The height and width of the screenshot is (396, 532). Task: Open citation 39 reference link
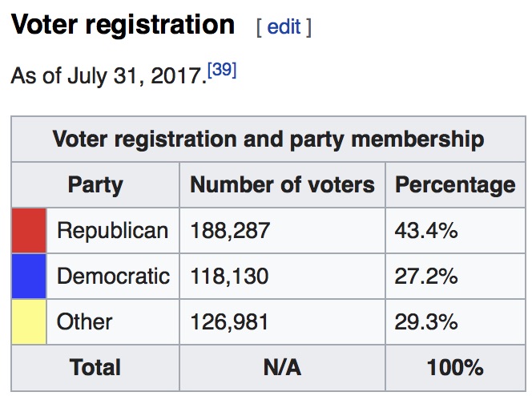(x=222, y=71)
